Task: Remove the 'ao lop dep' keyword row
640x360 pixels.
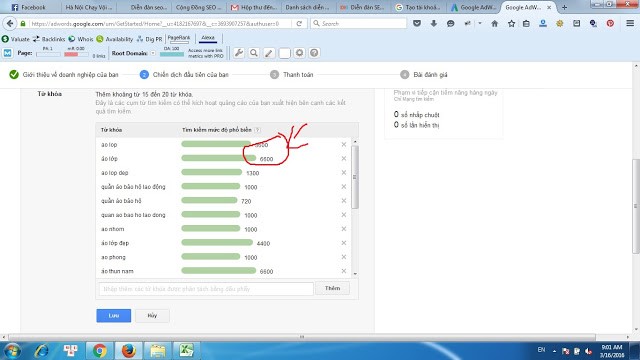Action: [344, 173]
